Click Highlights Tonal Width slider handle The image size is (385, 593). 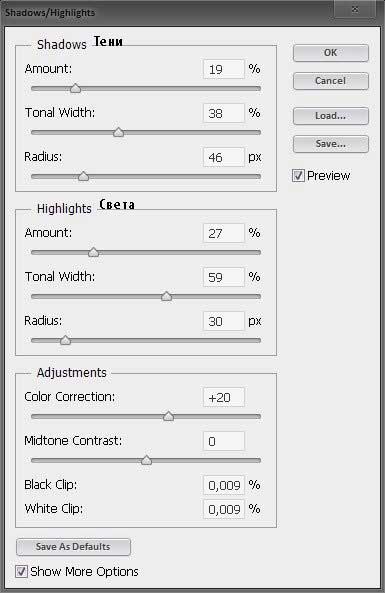[166, 296]
